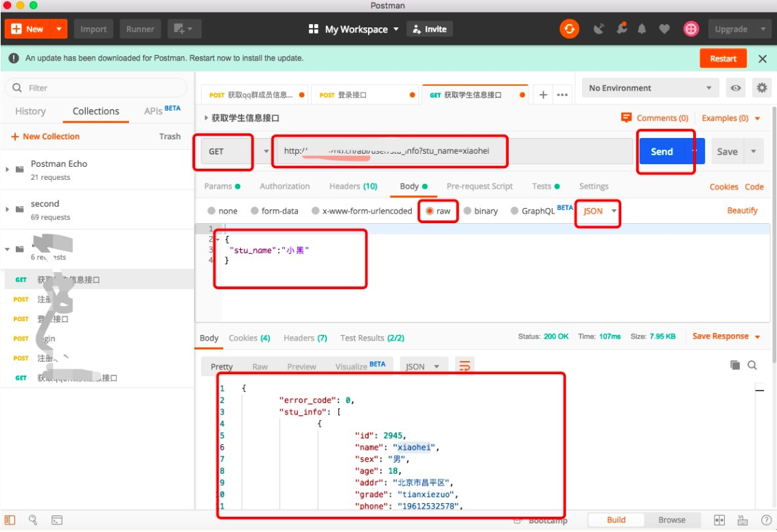Open manage environments gear icon
This screenshot has height=532, width=777.
(762, 88)
